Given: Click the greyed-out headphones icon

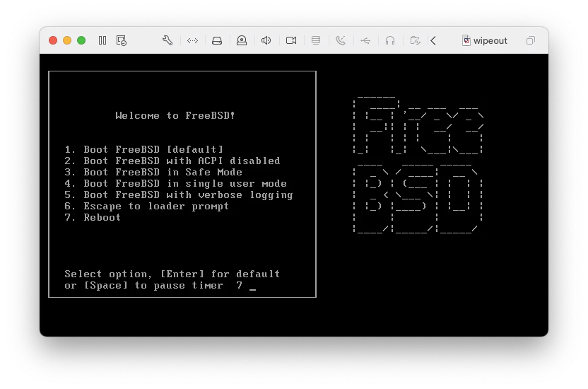Looking at the screenshot, I should [390, 40].
